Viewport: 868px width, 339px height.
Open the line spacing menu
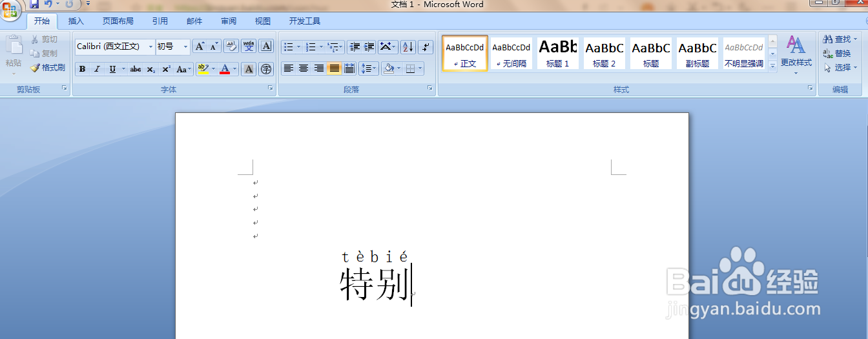pos(369,68)
